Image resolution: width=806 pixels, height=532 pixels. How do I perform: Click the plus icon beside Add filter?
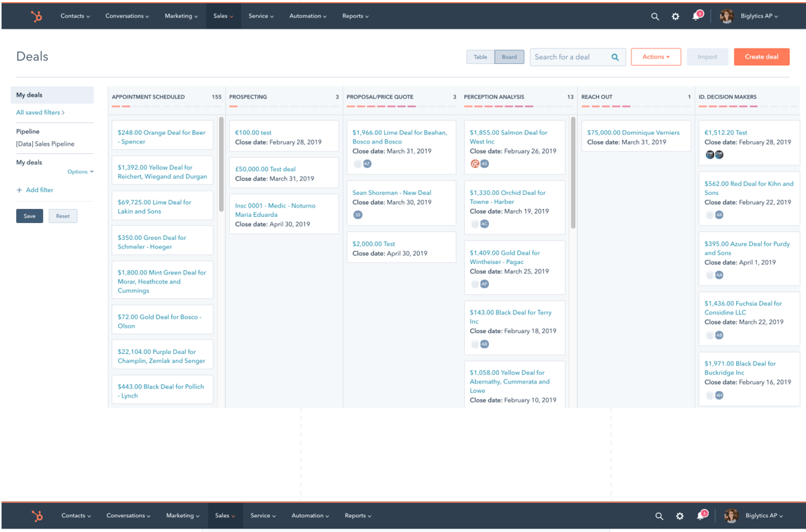point(19,190)
